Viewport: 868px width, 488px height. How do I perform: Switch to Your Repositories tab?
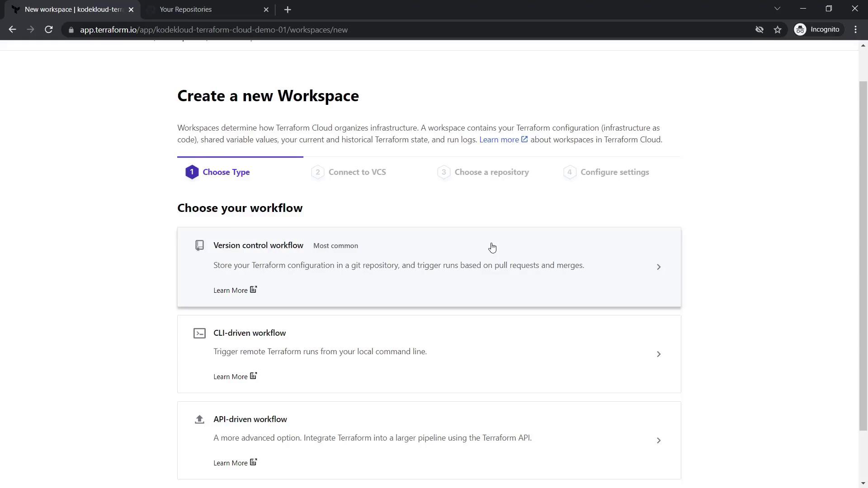[185, 9]
